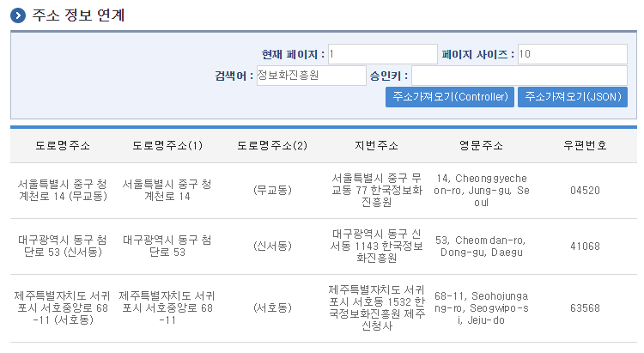Viewport: 644px width, 353px height.
Task: Select the 대구광역시 동구 첨단로 53 (신서동) cell
Action: tap(63, 246)
